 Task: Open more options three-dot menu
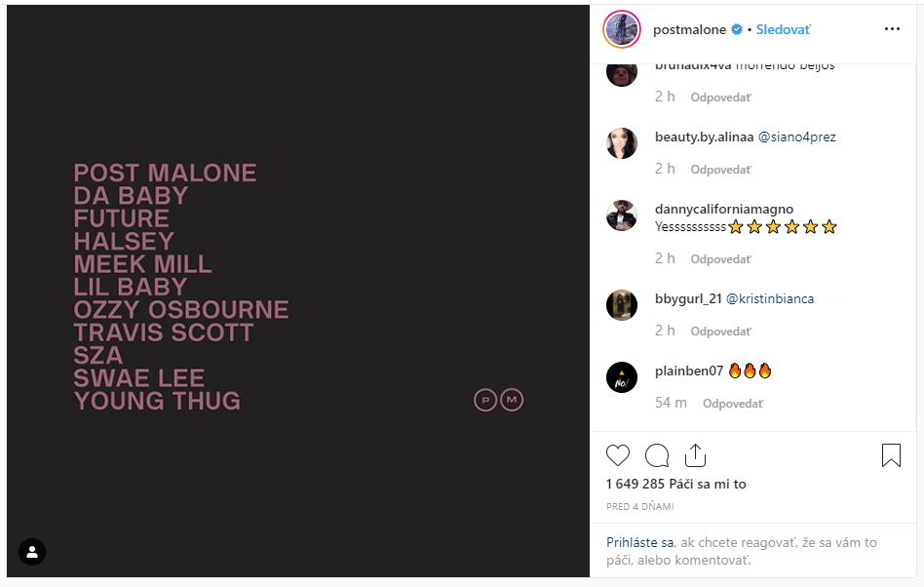[892, 29]
